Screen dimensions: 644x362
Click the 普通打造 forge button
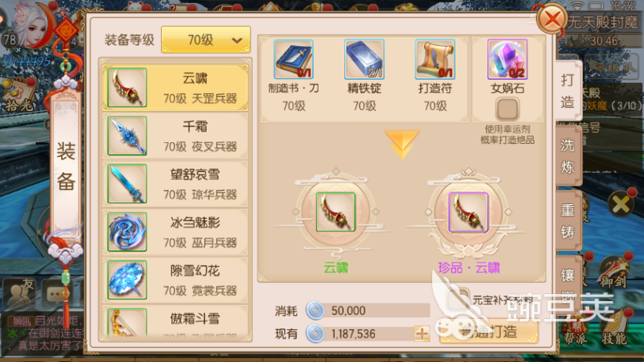coord(489,332)
